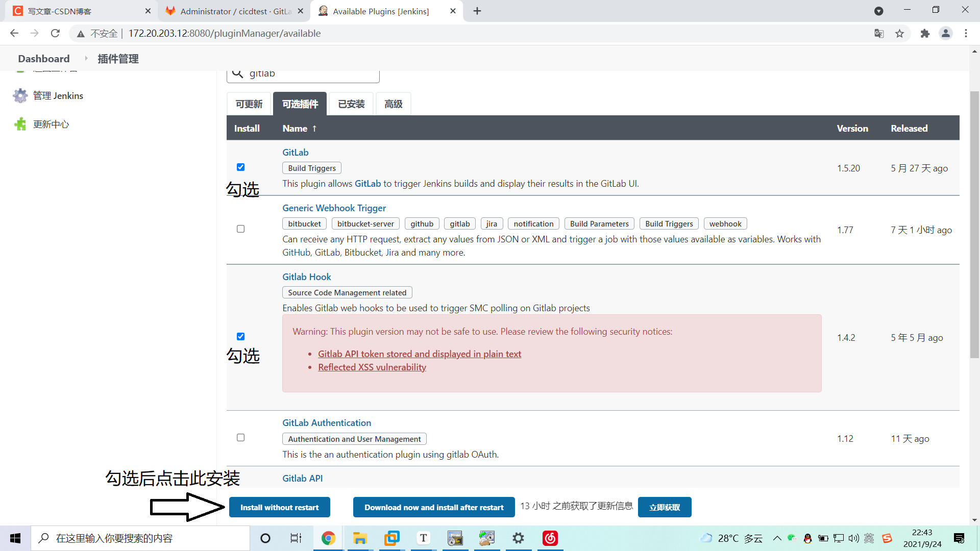980x551 pixels.
Task: Click the Manage Jenkins gear icon
Action: 20,95
